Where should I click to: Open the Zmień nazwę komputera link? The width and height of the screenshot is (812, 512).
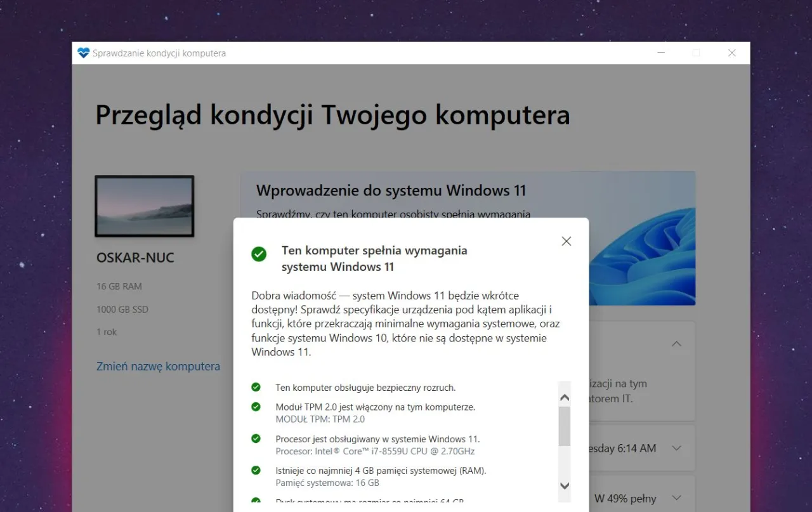(x=158, y=366)
